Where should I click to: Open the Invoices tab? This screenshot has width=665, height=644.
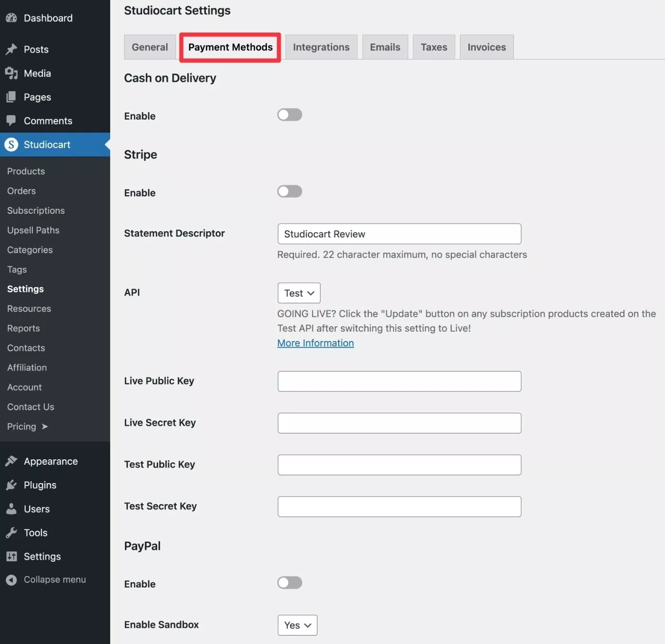tap(487, 47)
